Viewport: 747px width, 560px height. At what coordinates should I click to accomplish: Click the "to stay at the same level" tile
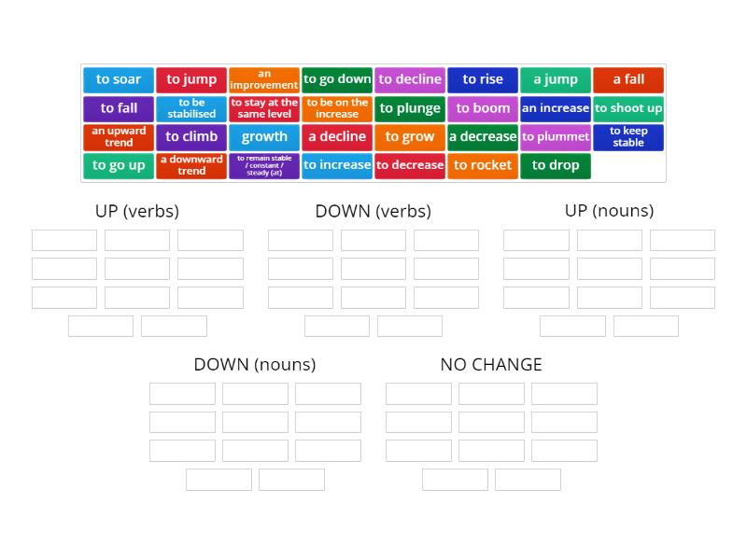click(264, 108)
